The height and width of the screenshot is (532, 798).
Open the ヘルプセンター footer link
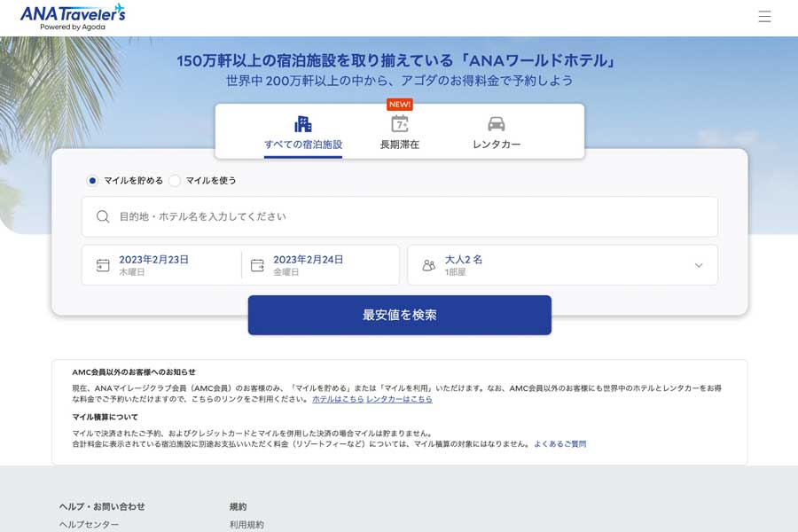pyautogui.click(x=89, y=524)
